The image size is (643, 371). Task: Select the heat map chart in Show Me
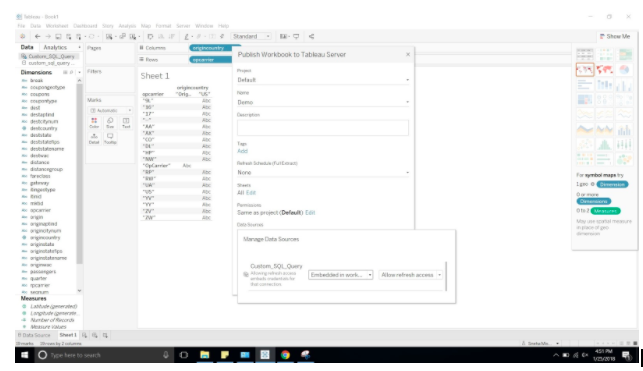pos(604,54)
